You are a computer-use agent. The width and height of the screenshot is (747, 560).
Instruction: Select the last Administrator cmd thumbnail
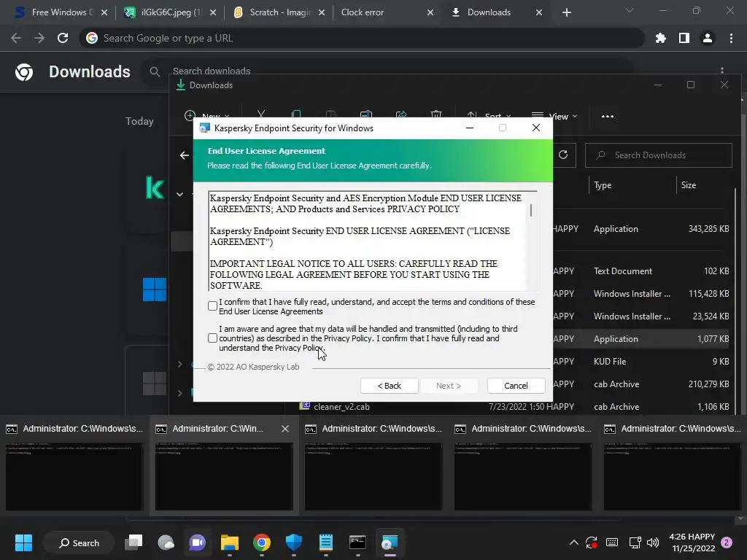tap(672, 476)
